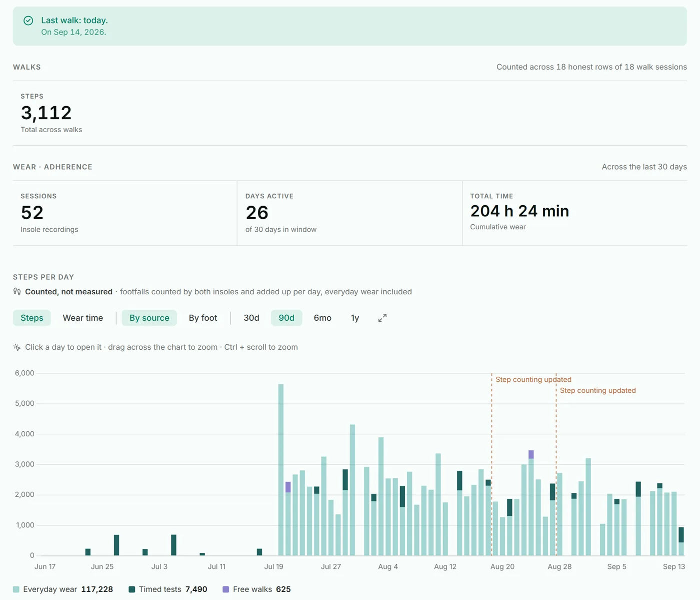This screenshot has width=700, height=600.
Task: Switch the chart metric to Wear time
Action: coord(83,318)
